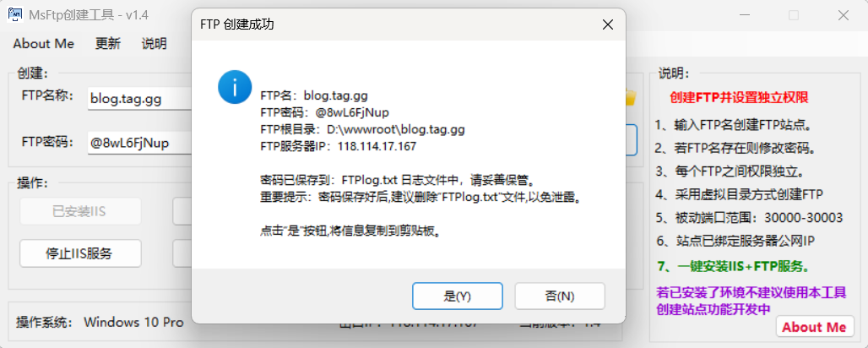Open the 说明 menu
This screenshot has width=868, height=348.
tap(154, 44)
